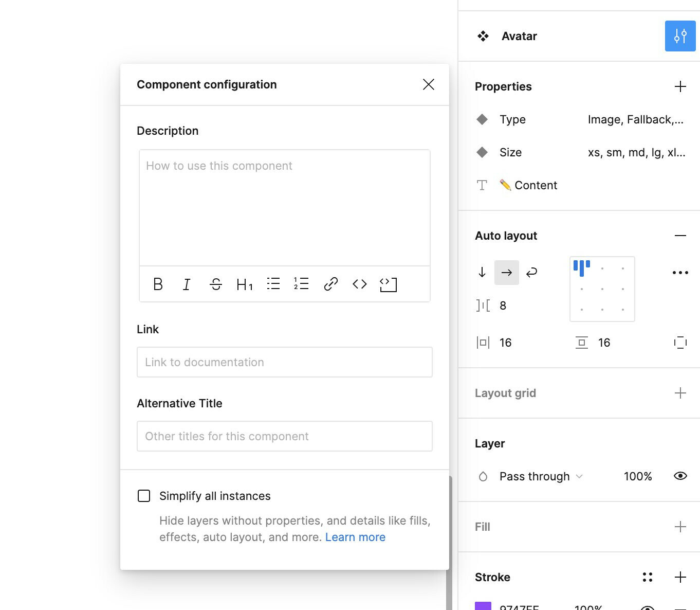Remove auto layout with minus icon
700x610 pixels.
pyautogui.click(x=680, y=236)
